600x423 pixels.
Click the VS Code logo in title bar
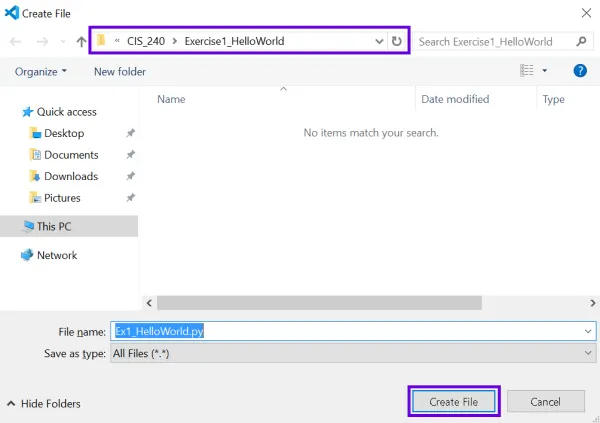coord(12,13)
